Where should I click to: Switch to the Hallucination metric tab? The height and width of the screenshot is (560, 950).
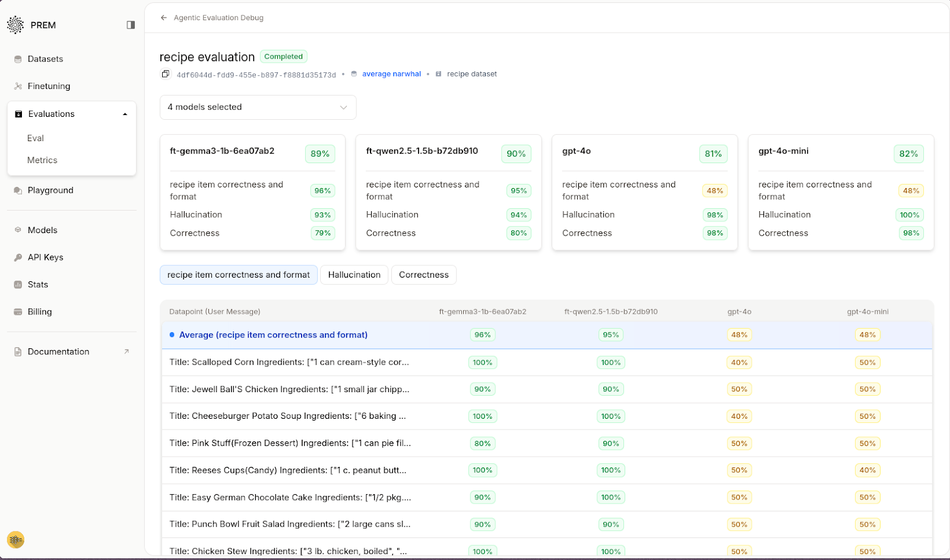point(354,275)
